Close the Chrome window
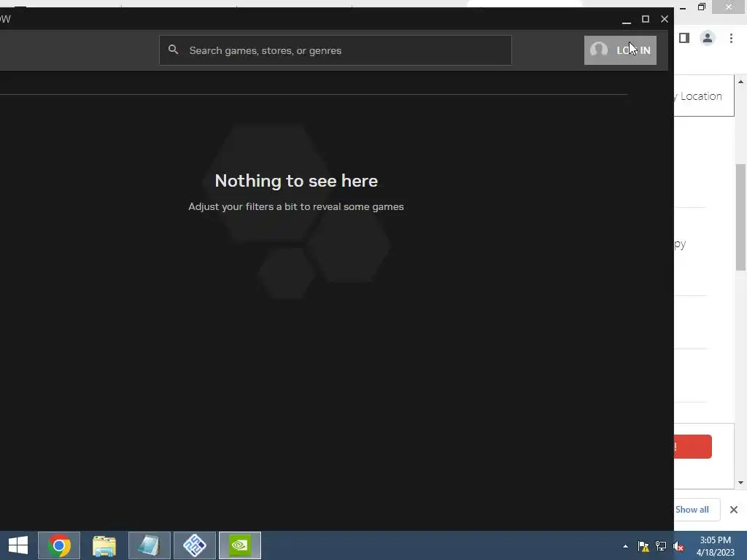Viewport: 747px width, 560px height. (x=729, y=7)
